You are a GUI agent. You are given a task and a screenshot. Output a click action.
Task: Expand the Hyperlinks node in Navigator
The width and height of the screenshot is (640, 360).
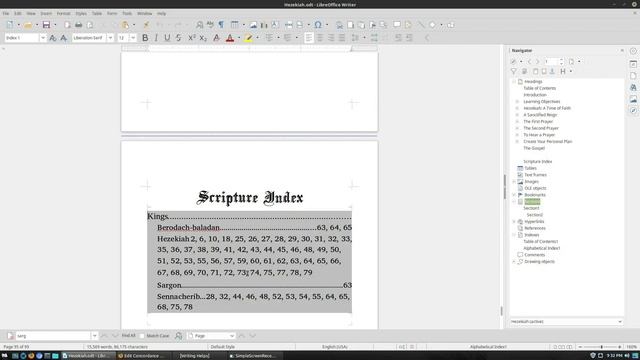click(514, 222)
